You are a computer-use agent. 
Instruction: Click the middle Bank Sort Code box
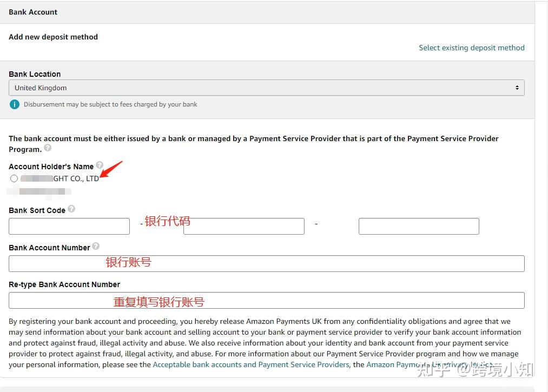[243, 226]
